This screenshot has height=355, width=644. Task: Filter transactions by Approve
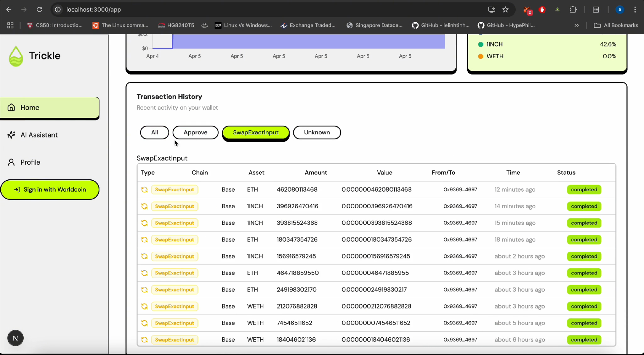195,132
